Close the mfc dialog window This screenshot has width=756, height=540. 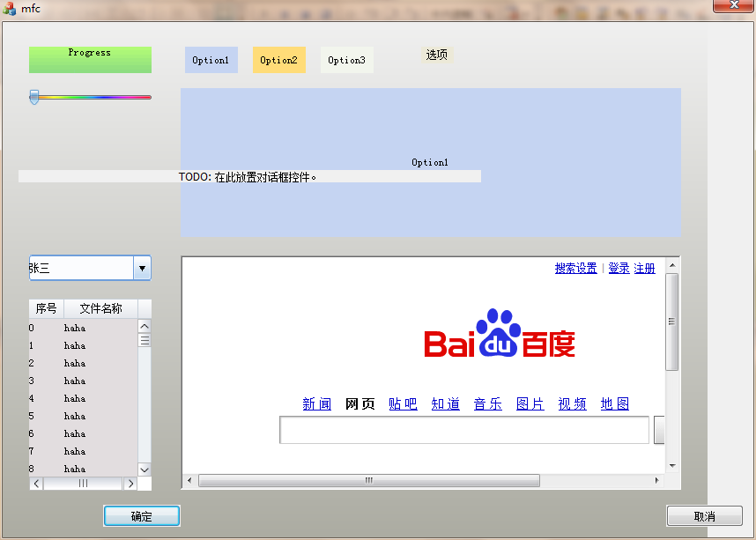[734, 5]
